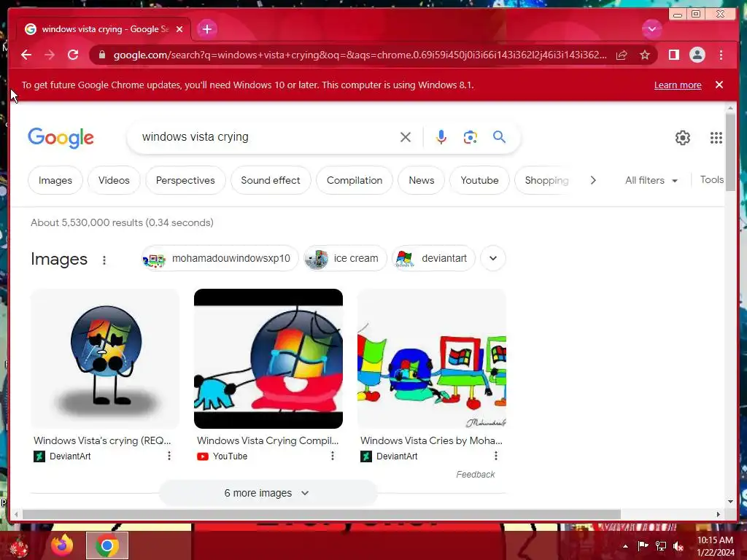Open the tab search dropdown
The image size is (747, 560).
[651, 29]
